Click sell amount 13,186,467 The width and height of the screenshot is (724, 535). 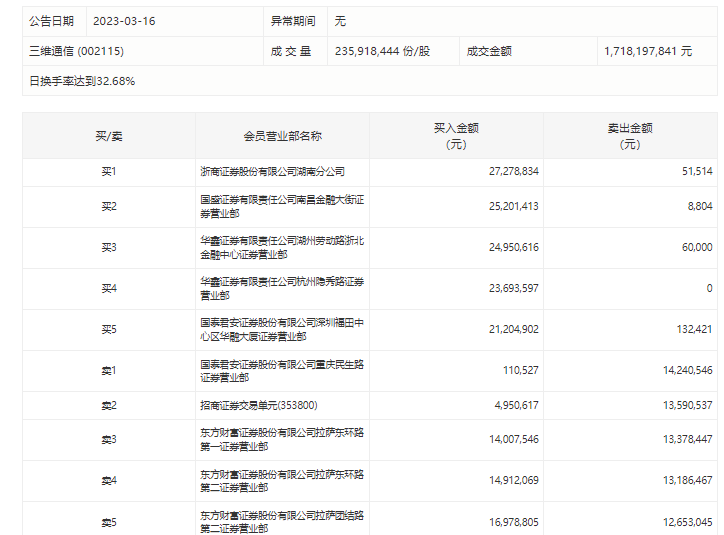[x=688, y=481]
